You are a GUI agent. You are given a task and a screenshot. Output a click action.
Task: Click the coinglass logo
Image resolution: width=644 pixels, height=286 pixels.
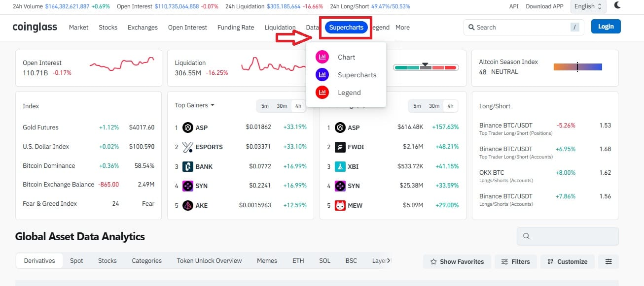tap(35, 27)
